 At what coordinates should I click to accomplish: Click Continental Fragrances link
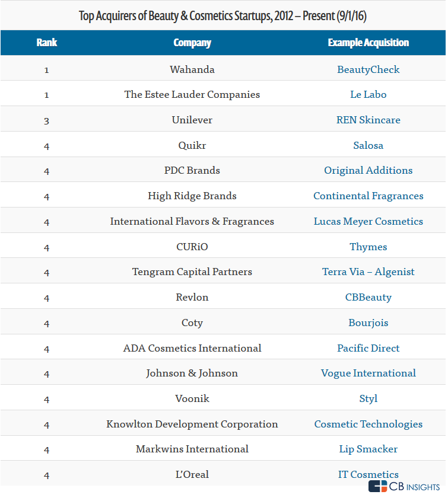tap(368, 196)
